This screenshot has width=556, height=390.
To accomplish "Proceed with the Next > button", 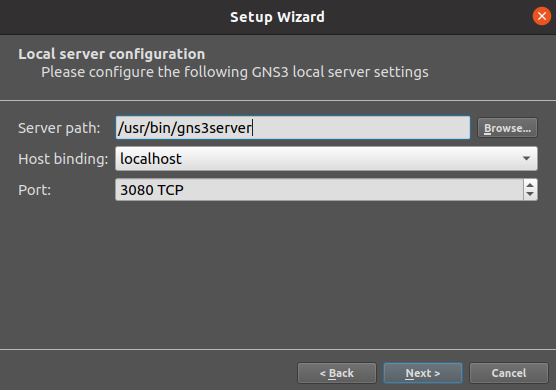I will 423,373.
